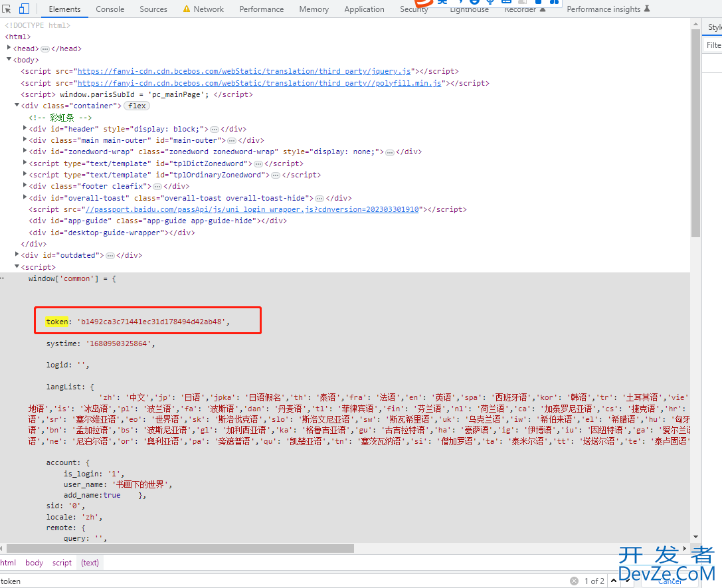Collapse the div container element
Image resolution: width=722 pixels, height=588 pixels.
click(17, 105)
